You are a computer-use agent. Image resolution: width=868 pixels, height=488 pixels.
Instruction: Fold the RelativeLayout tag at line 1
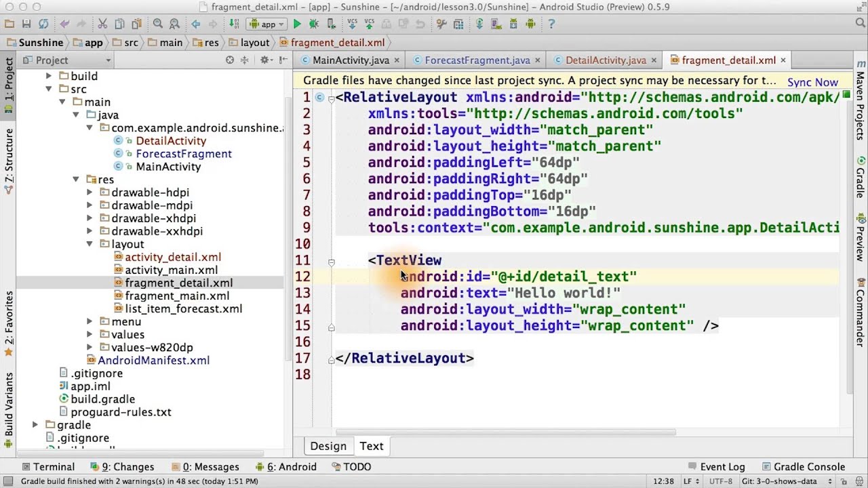click(x=331, y=98)
